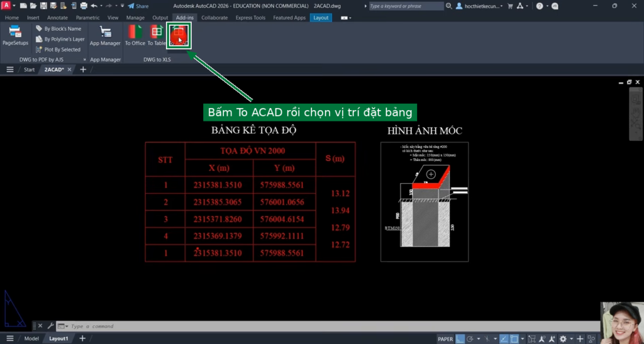The height and width of the screenshot is (344, 644).
Task: Click Plot By Selected button
Action: tap(58, 49)
